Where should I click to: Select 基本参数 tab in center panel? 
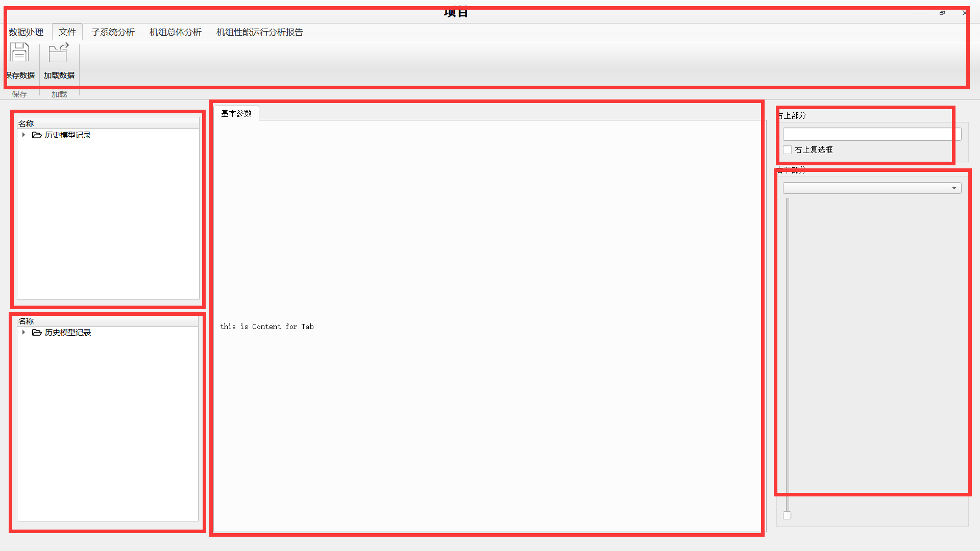[236, 113]
